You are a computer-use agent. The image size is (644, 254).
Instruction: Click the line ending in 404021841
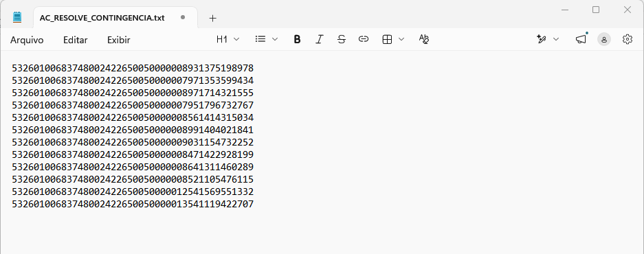[133, 130]
